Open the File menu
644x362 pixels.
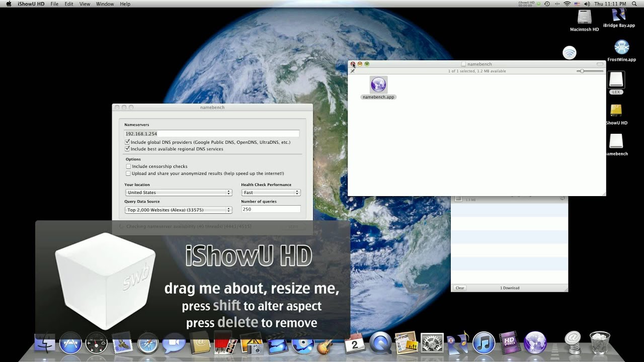pyautogui.click(x=54, y=4)
